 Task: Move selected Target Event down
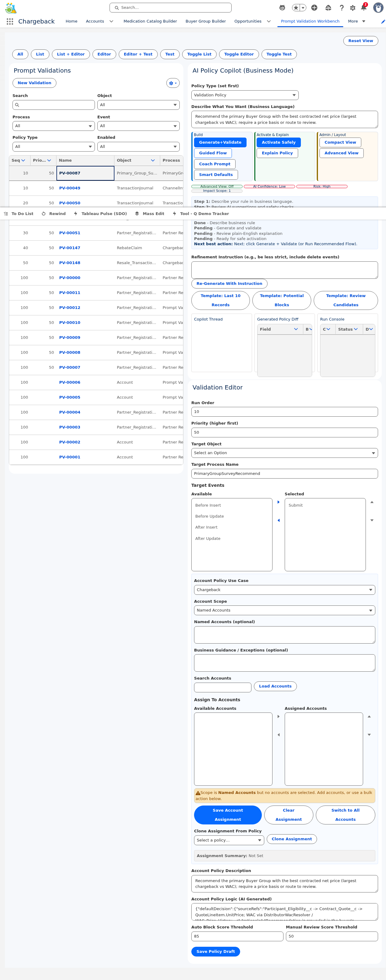click(372, 520)
